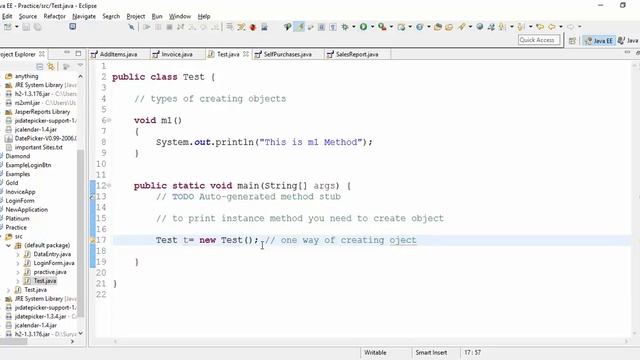640x360 pixels.
Task: Close the Test.java editor tab
Action: [x=246, y=54]
